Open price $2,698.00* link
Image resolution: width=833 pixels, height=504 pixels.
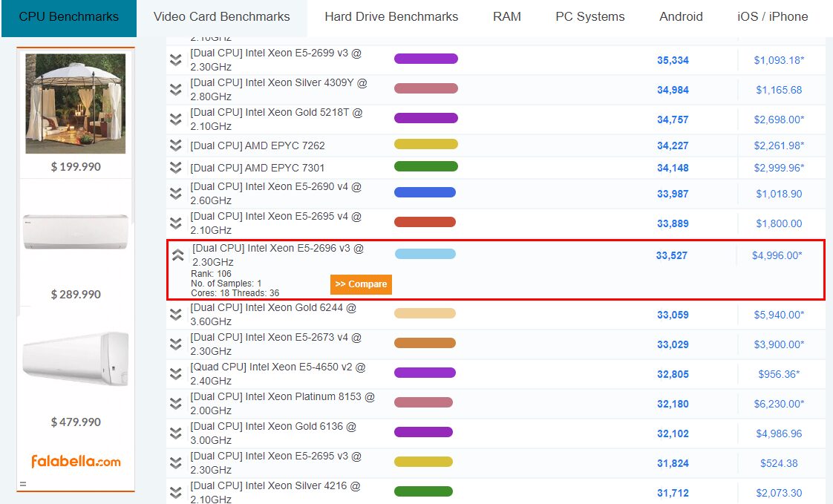(779, 120)
